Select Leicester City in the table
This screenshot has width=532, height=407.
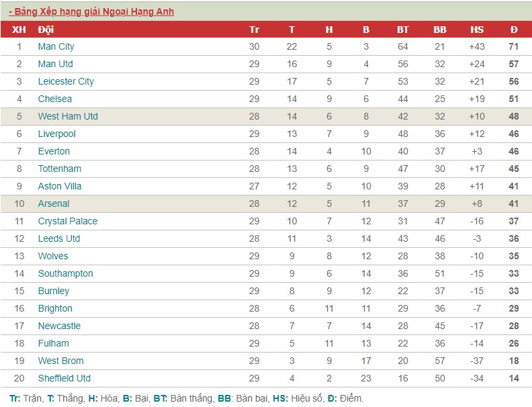tap(66, 81)
